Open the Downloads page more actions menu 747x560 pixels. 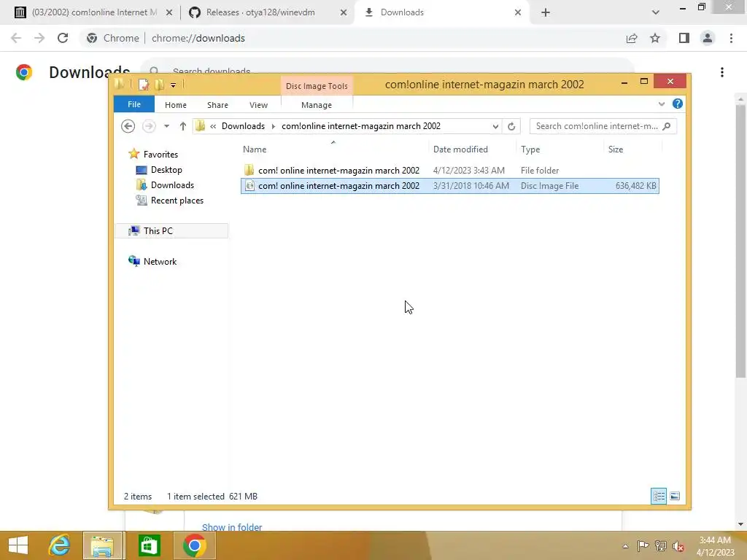[721, 72]
